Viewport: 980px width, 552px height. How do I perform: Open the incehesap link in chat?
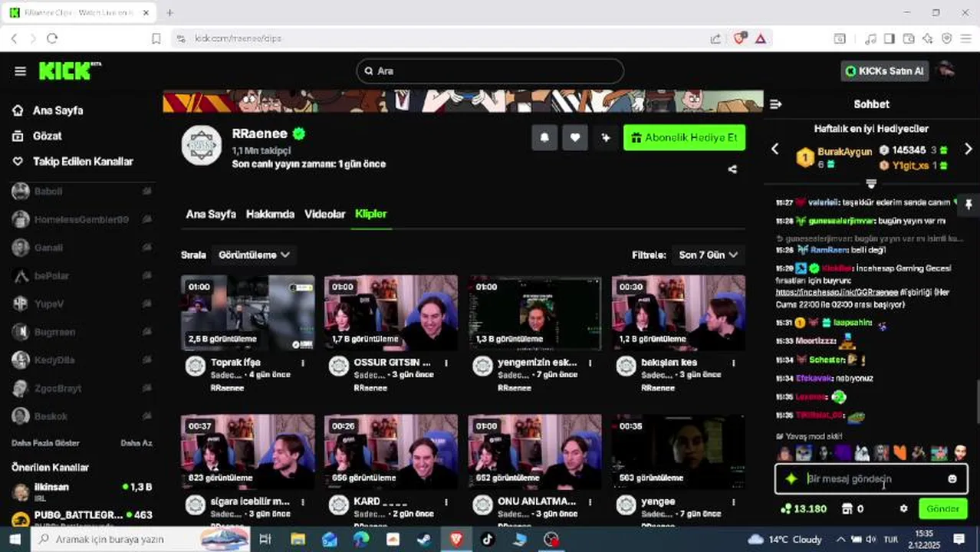837,293
